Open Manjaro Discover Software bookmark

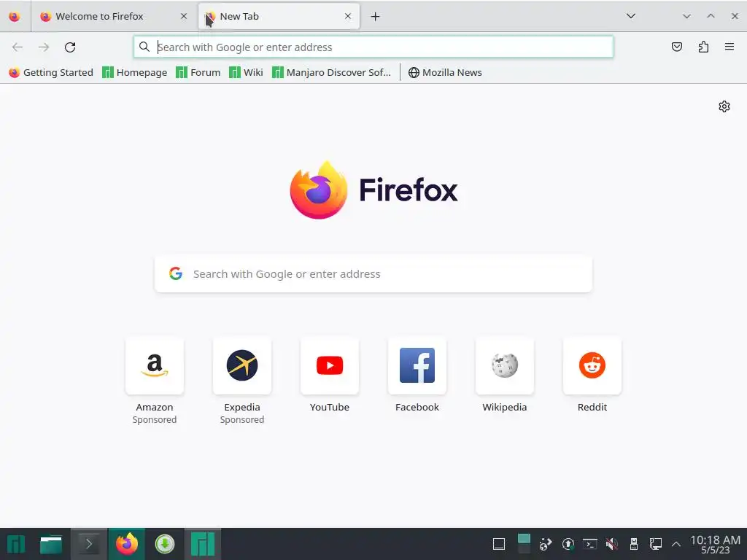pos(332,72)
